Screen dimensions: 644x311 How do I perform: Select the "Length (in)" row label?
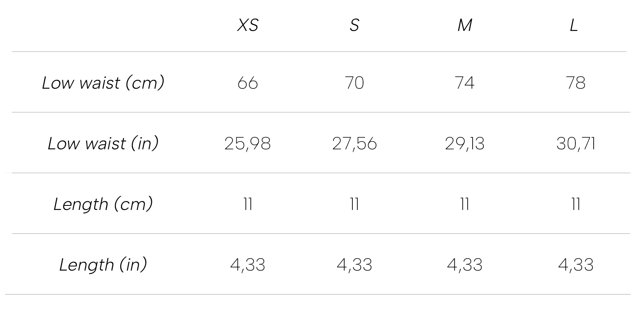(x=103, y=264)
